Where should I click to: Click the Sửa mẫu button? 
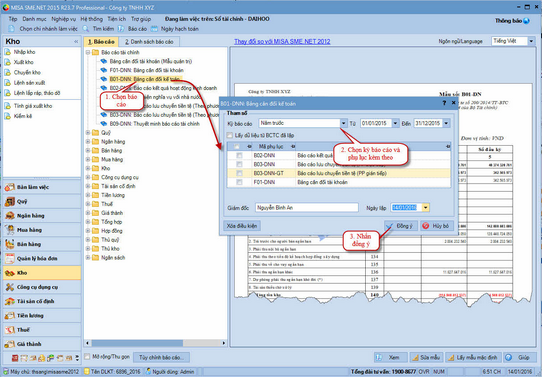tap(426, 357)
